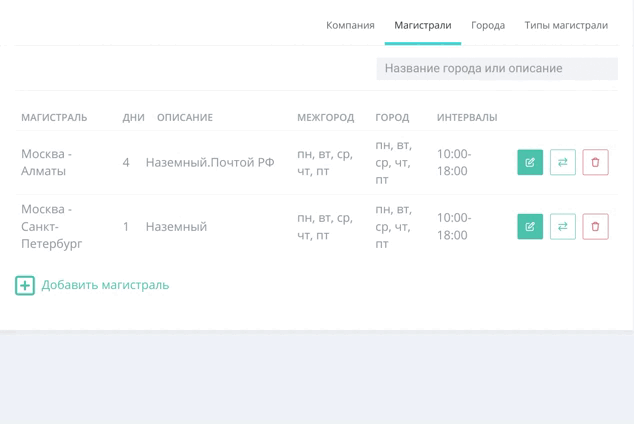Click the ГОРОД column header

point(392,117)
